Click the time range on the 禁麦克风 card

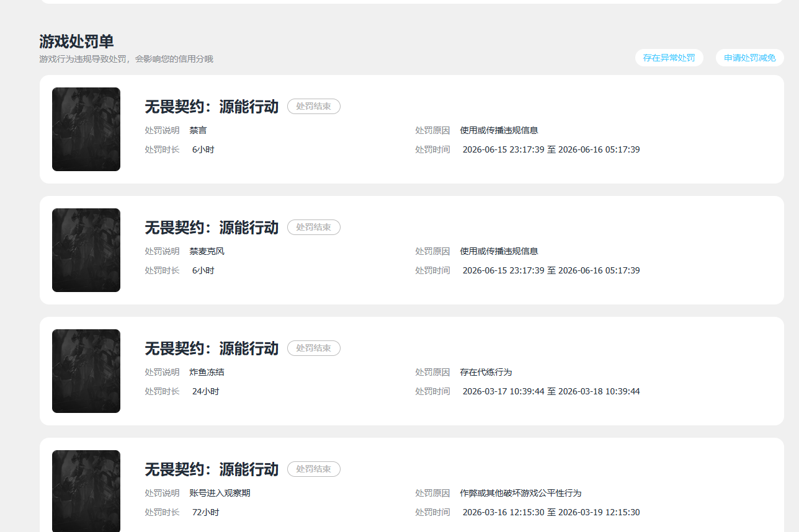click(x=551, y=270)
